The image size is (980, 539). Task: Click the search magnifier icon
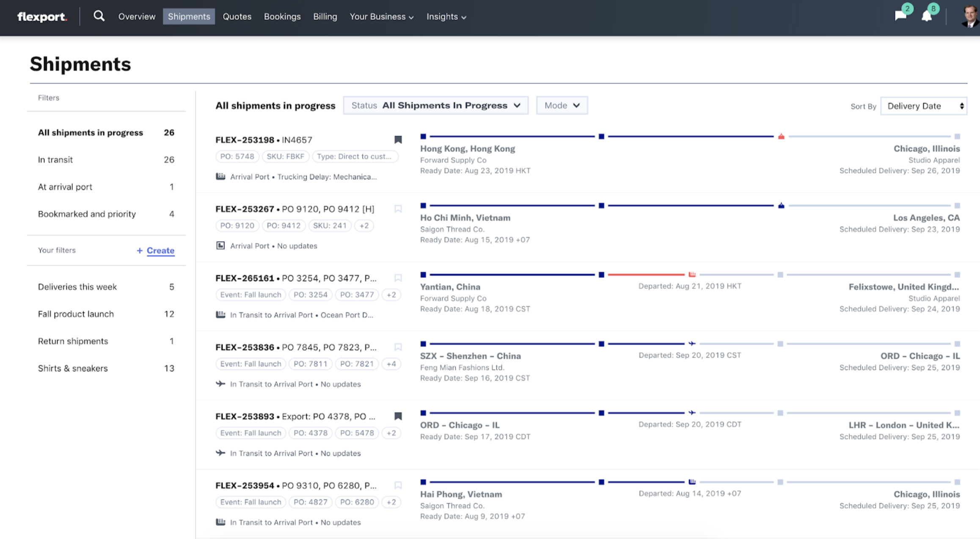pyautogui.click(x=99, y=16)
